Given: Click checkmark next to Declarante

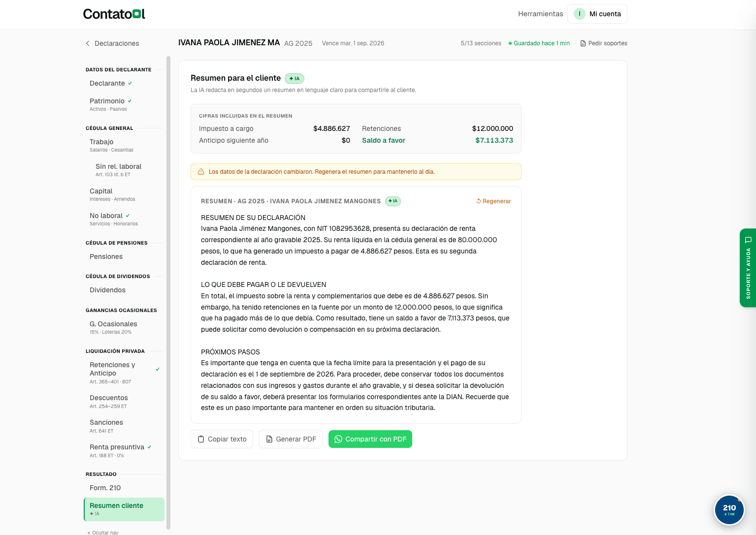Looking at the screenshot, I should 130,84.
